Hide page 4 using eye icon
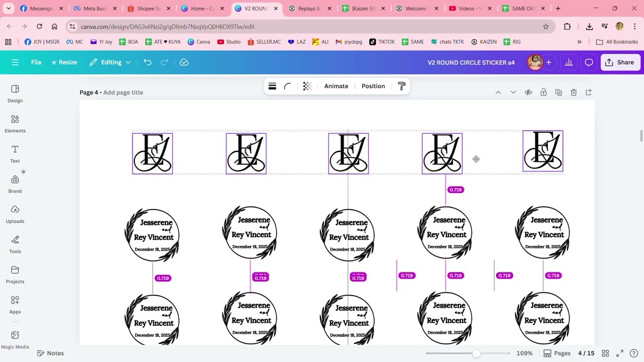 coord(528,93)
